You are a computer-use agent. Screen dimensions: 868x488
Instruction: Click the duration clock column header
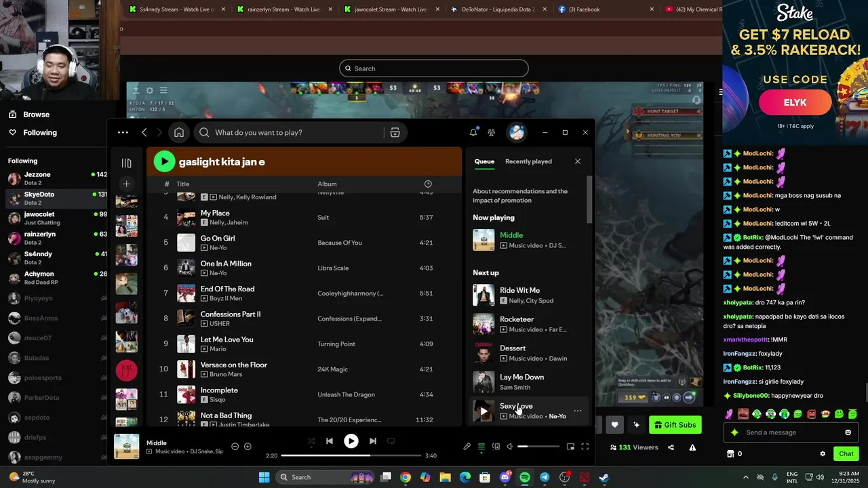pos(428,184)
